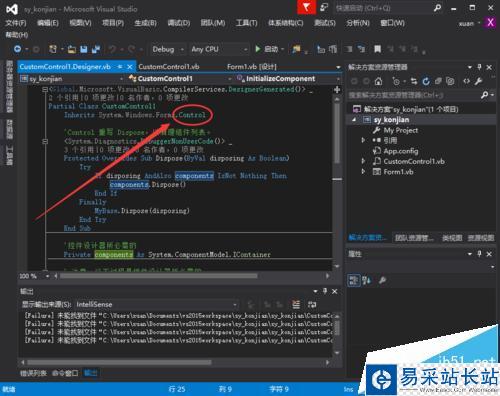The image size is (500, 396).
Task: Click the quick launch search magnifier
Action: (x=437, y=8)
